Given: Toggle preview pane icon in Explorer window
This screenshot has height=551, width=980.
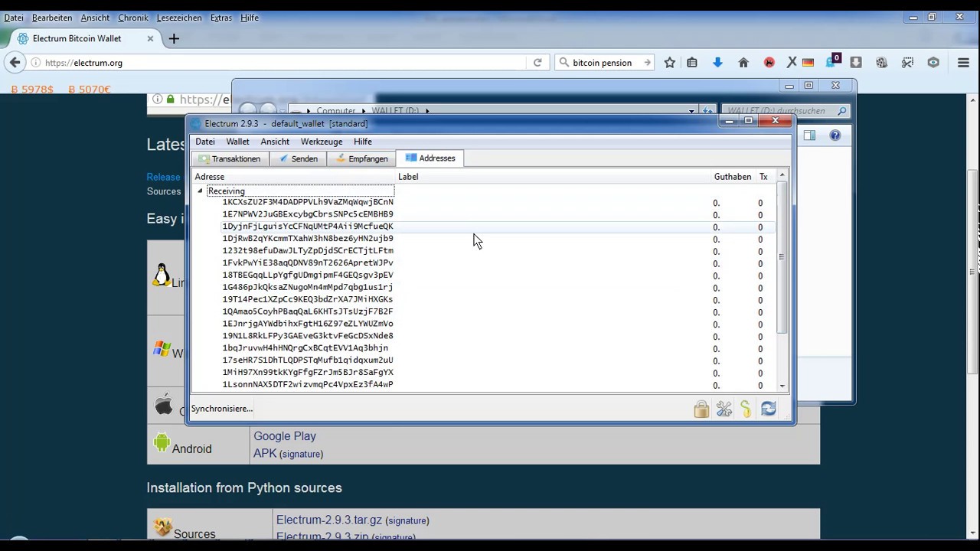Looking at the screenshot, I should pyautogui.click(x=809, y=135).
